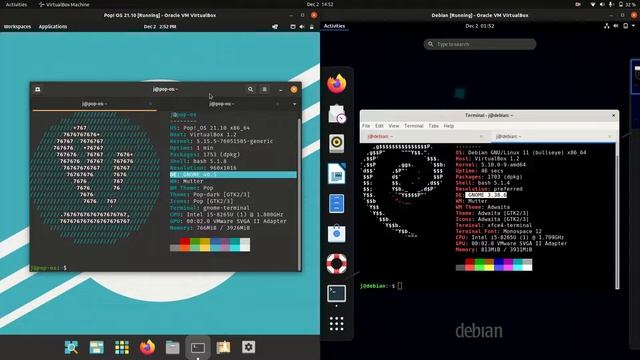This screenshot has height=360, width=640.
Task: Open the Pop!_OS panel power system menu
Action: (x=312, y=27)
